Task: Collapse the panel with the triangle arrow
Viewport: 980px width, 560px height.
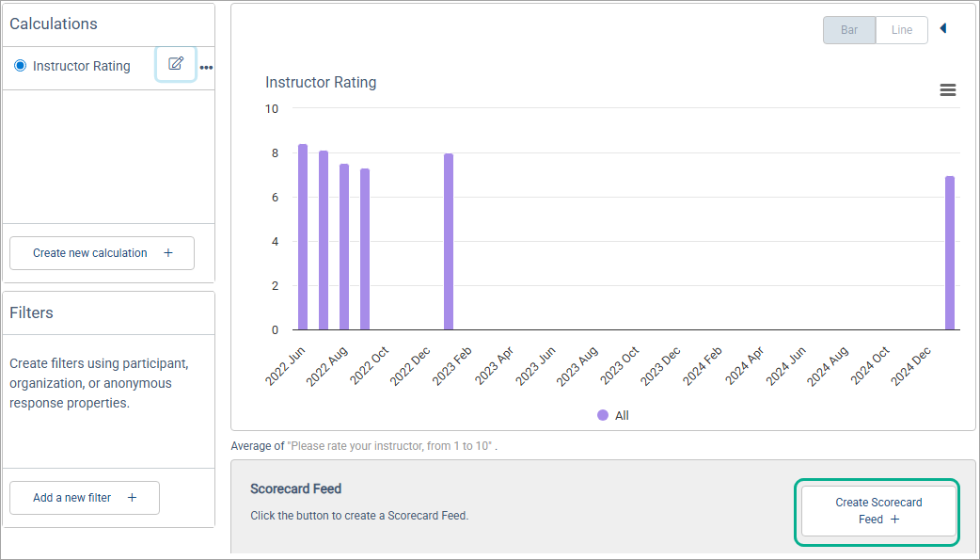Action: coord(943,29)
